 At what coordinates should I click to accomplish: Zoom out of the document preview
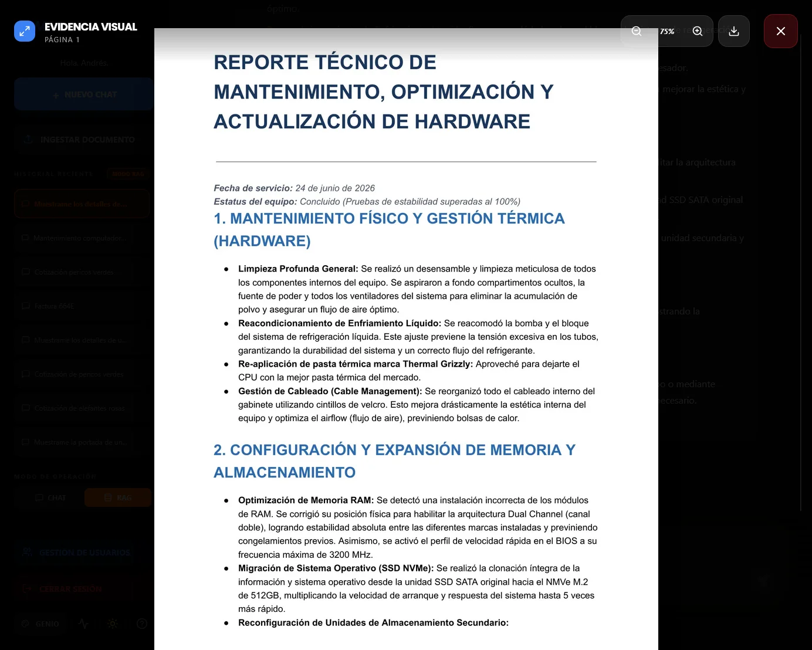(x=637, y=31)
